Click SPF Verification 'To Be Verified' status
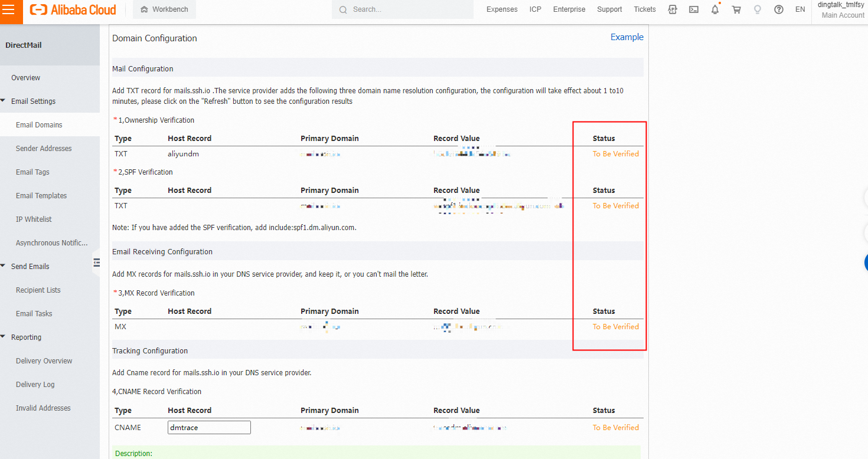868x459 pixels. 616,206
